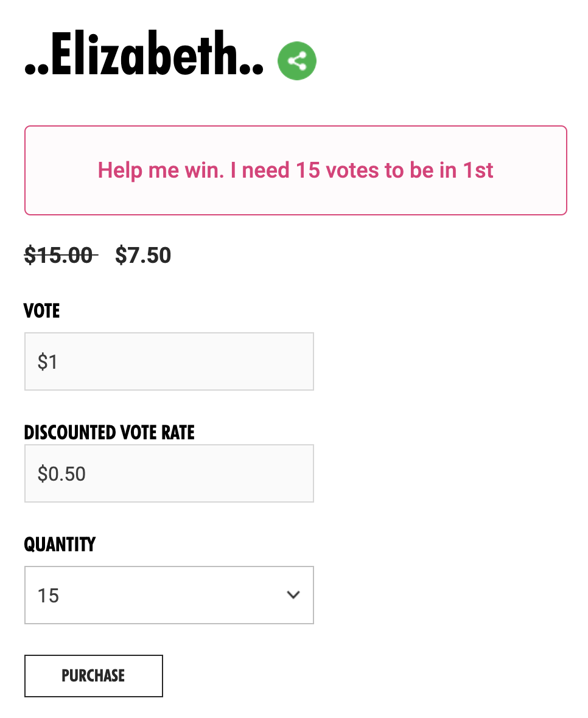Click the '1st' word in the banner

click(477, 170)
